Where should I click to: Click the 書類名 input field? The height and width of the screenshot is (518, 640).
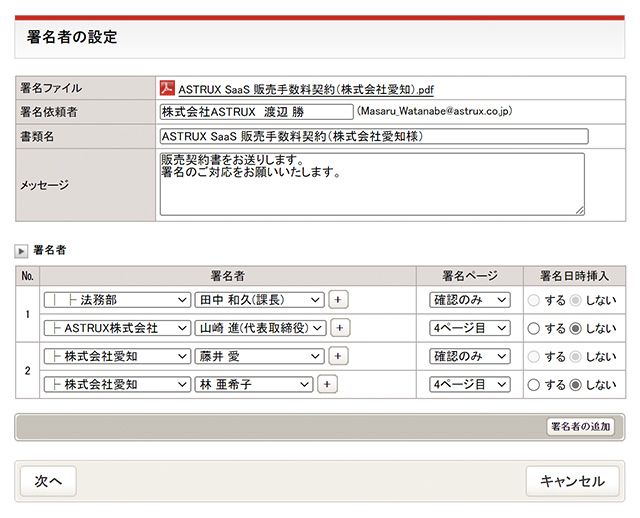pos(374,136)
